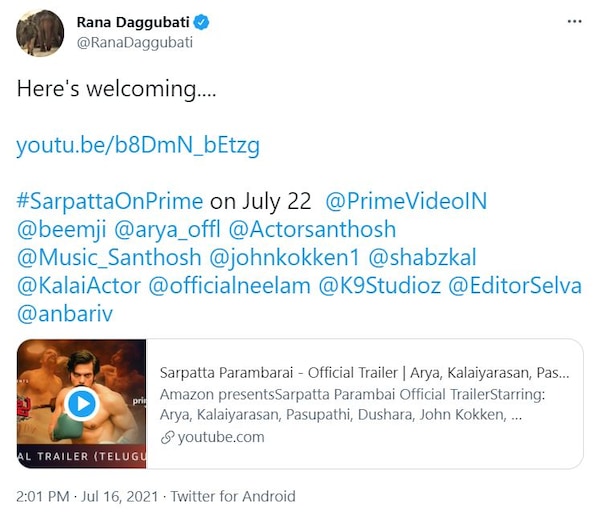Open @beemji profile mention
This screenshot has height=512, width=600.
tap(62, 229)
